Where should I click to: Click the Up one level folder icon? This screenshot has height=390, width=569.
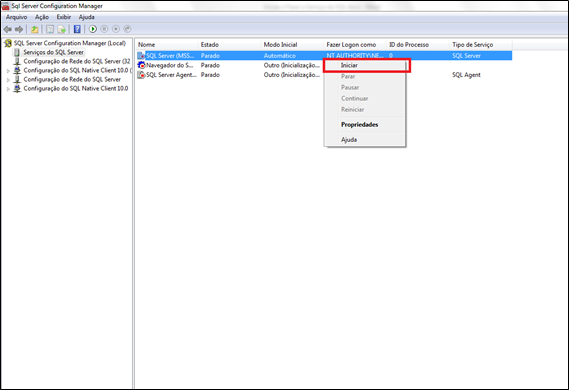(34, 29)
